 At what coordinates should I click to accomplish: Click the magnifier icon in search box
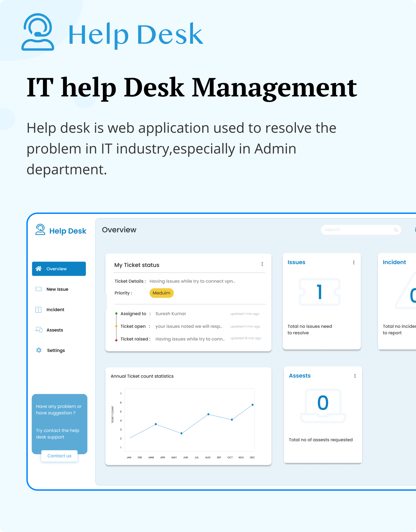396,230
